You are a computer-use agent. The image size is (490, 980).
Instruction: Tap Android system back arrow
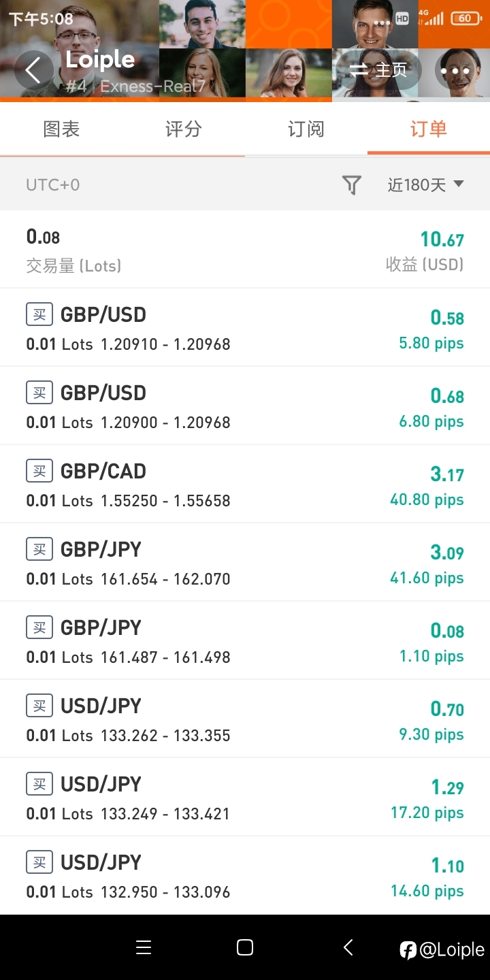(348, 947)
